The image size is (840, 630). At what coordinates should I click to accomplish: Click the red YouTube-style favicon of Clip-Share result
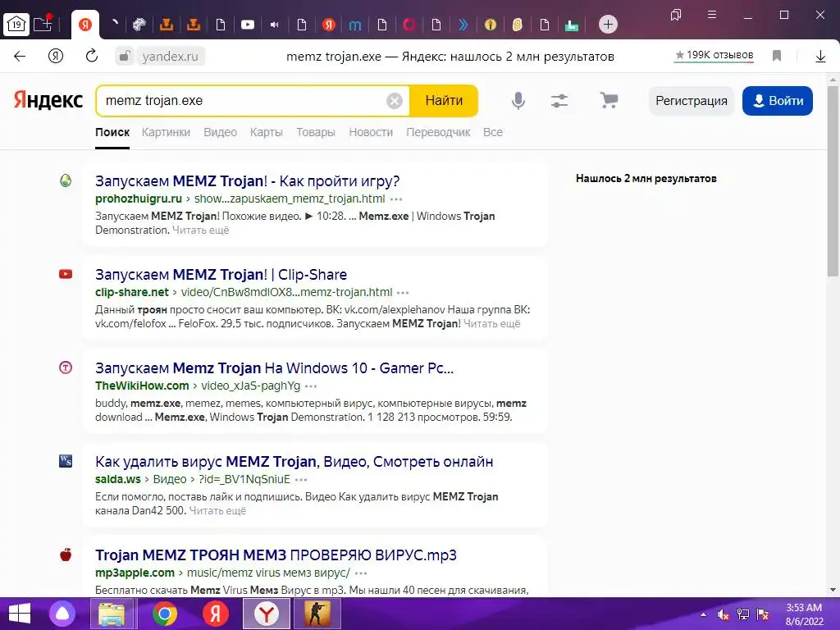[66, 274]
